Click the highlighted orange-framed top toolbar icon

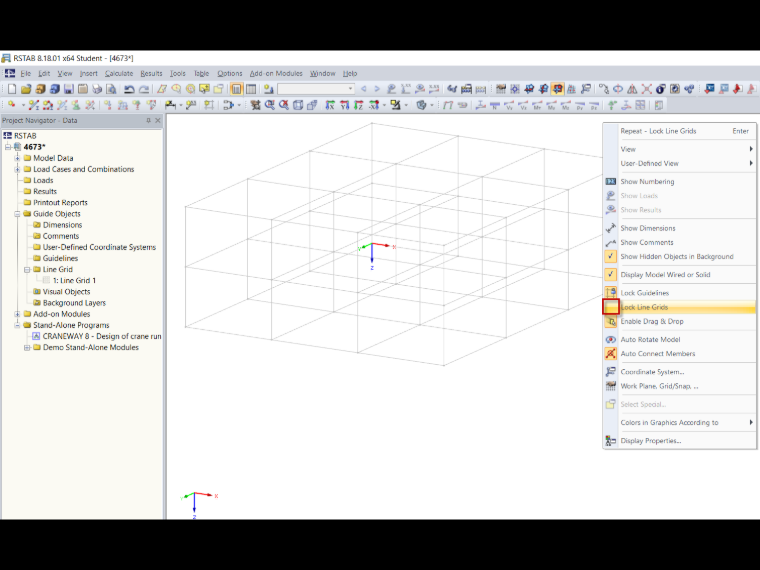tap(557, 89)
